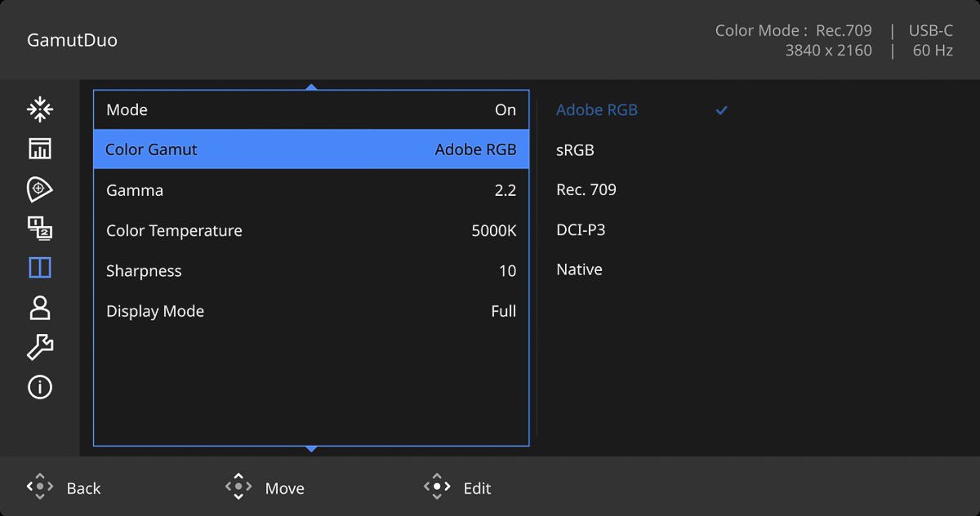Screen dimensions: 980x516
Task: Open the user profile icon in sidebar
Action: [39, 308]
